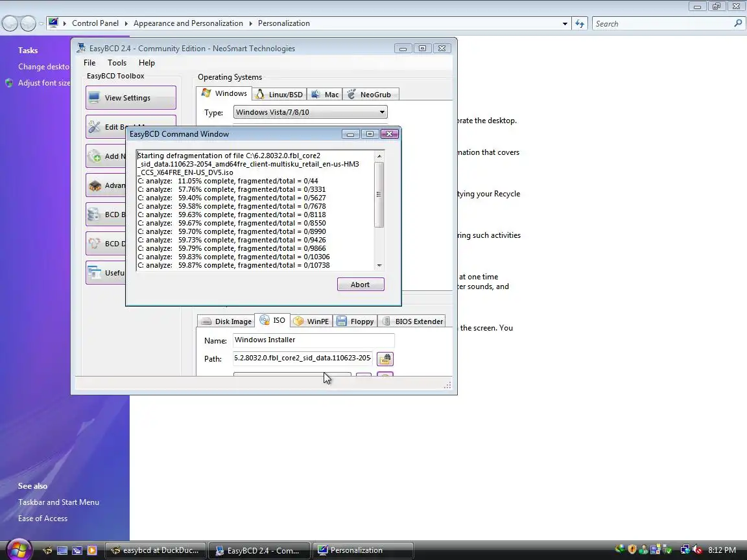Viewport: 747px width, 560px height.
Task: Switch to the Windows operating system tab
Action: point(224,93)
